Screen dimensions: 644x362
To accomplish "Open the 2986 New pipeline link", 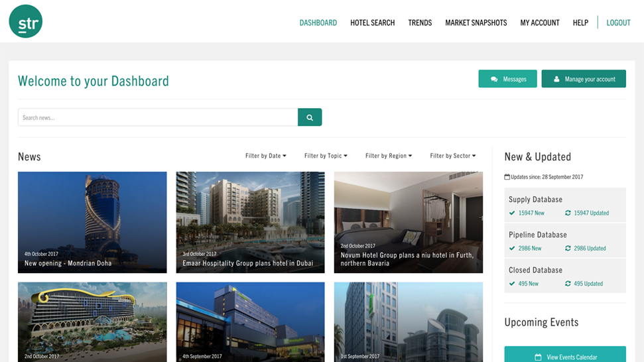I will point(530,249).
